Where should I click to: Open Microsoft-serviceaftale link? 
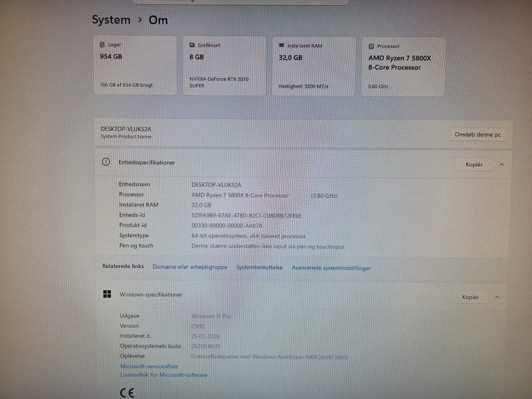[149, 366]
